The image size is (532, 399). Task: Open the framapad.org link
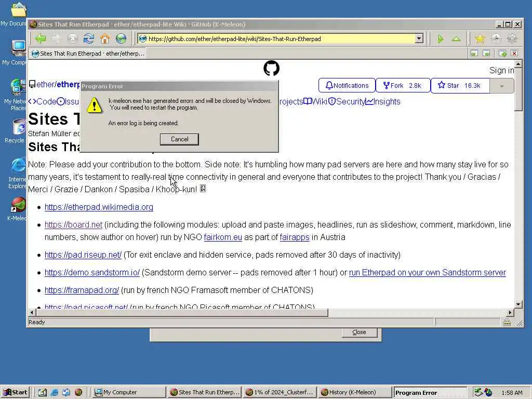pyautogui.click(x=82, y=290)
